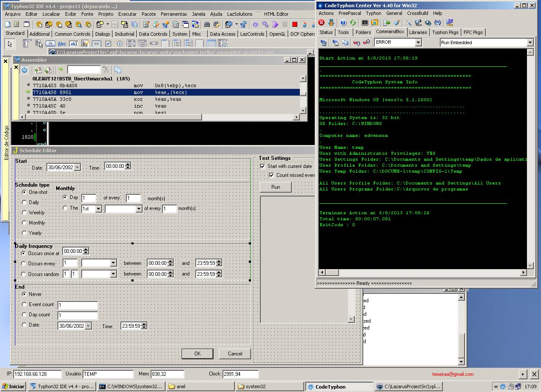Open the Start Date dropdown showing 30/06/2002
Screen dimensions: 541x392
(77, 168)
